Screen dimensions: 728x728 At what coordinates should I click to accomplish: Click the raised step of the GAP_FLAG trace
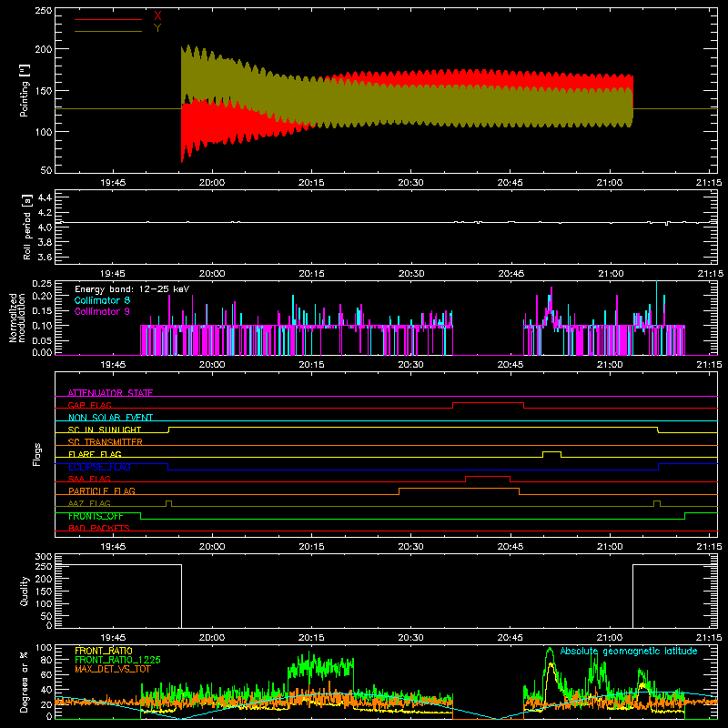coord(488,403)
